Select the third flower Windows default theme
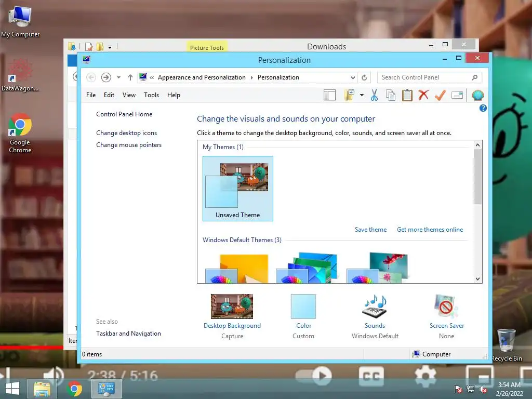This screenshot has height=399, width=532. 378,268
